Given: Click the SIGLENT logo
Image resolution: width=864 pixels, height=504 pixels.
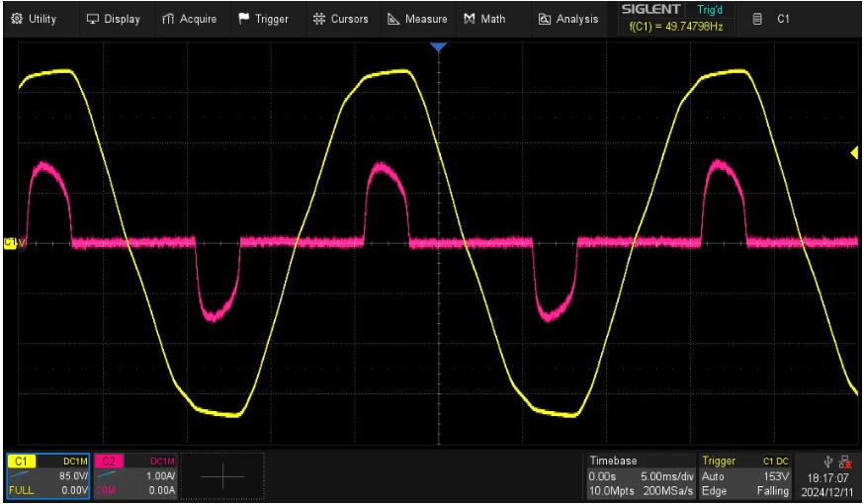Looking at the screenshot, I should tap(650, 9).
